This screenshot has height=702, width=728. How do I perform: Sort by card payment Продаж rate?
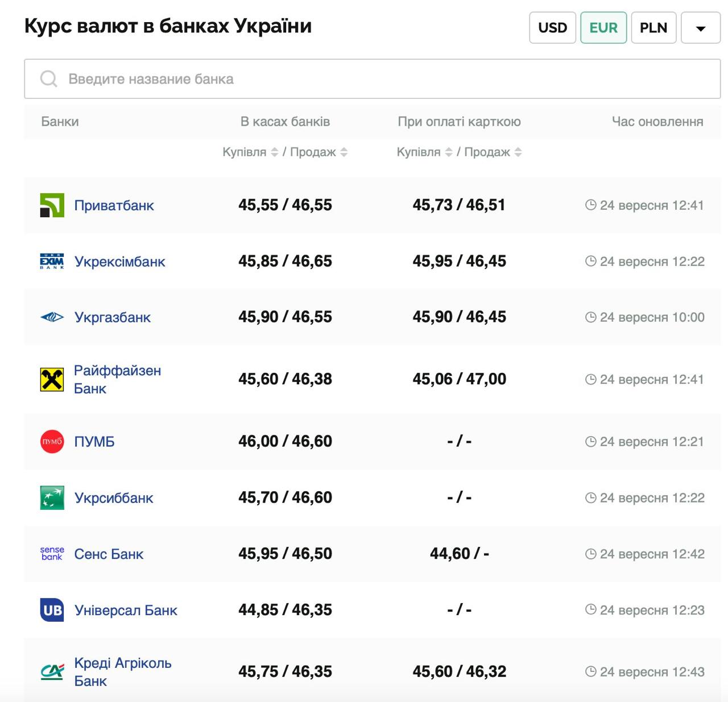518,152
